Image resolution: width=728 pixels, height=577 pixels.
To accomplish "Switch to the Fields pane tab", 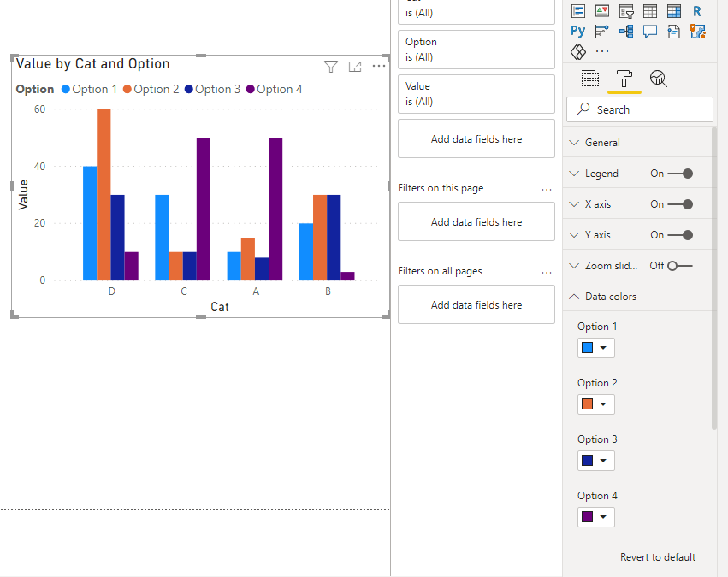I will [590, 79].
